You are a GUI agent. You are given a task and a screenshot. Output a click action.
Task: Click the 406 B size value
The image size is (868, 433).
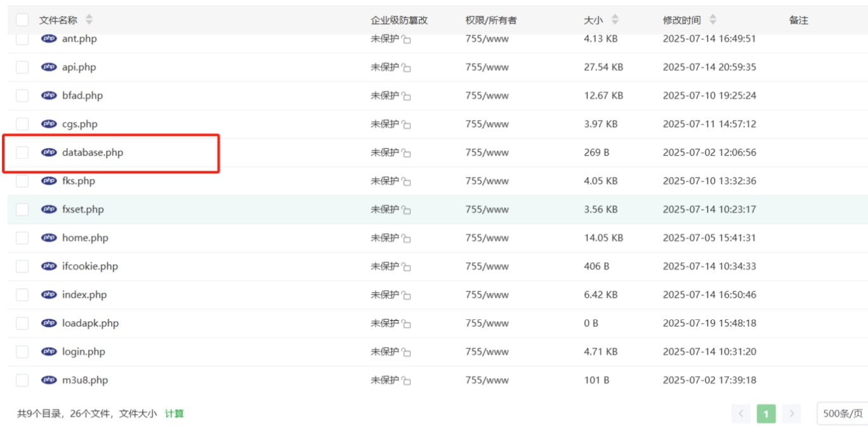click(596, 266)
